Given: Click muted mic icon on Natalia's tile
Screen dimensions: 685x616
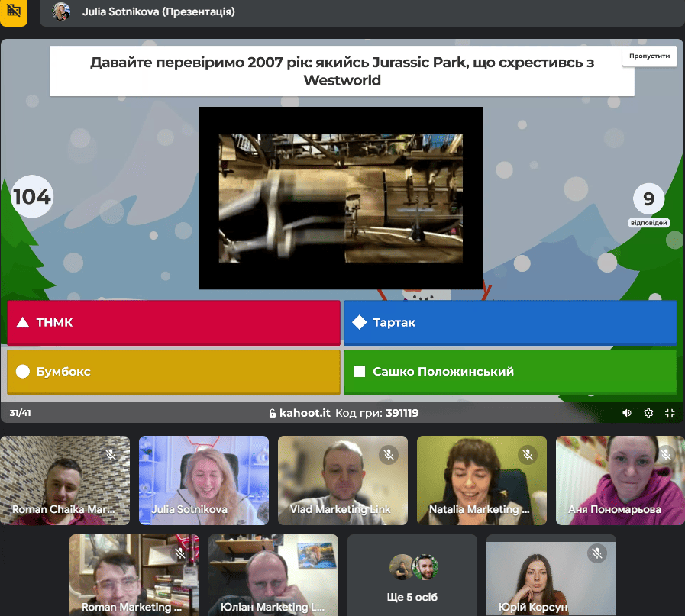Looking at the screenshot, I should coord(527,455).
